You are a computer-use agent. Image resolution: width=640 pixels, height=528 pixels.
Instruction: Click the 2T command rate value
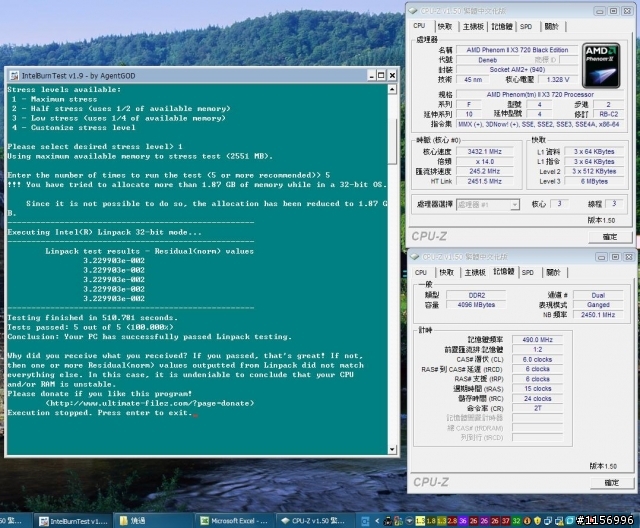(538, 408)
